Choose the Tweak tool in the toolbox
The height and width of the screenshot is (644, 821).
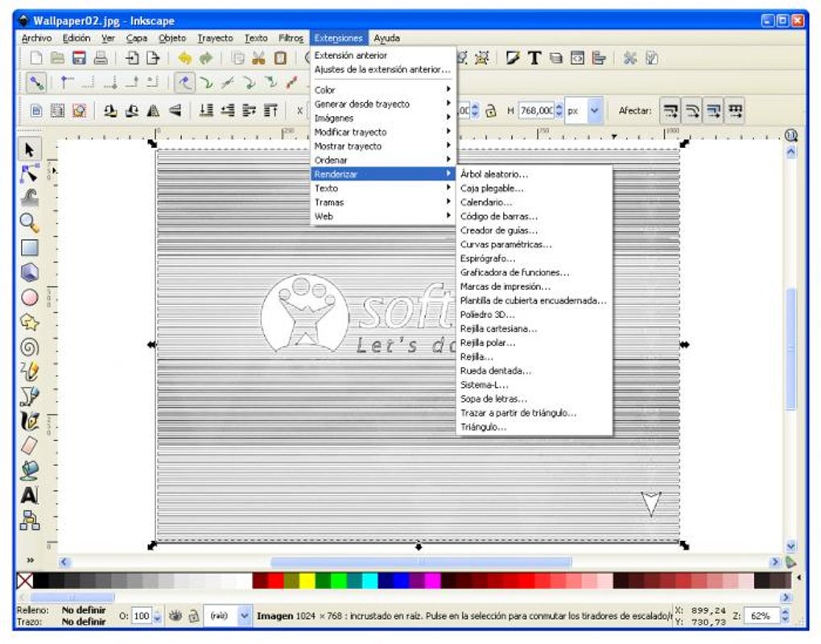point(29,198)
